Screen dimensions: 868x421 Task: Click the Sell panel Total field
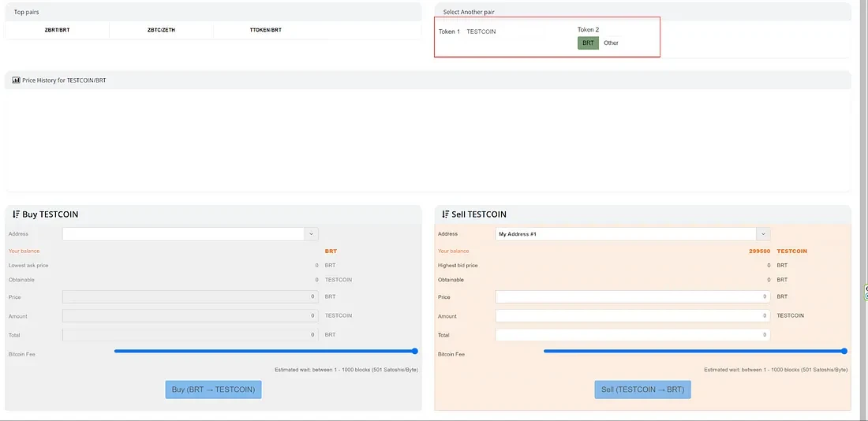tap(632, 335)
